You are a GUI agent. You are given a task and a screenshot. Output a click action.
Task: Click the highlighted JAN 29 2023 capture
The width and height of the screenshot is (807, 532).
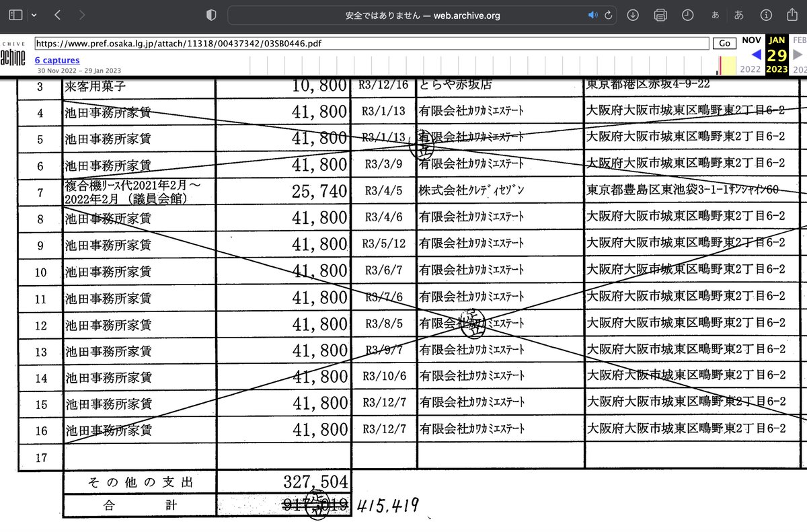[x=777, y=54]
